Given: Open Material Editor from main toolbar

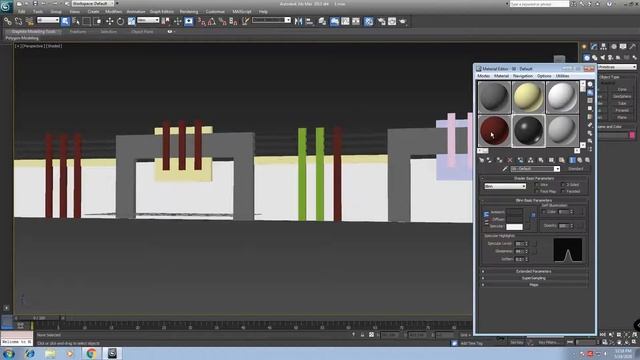Looking at the screenshot, I should [x=369, y=21].
